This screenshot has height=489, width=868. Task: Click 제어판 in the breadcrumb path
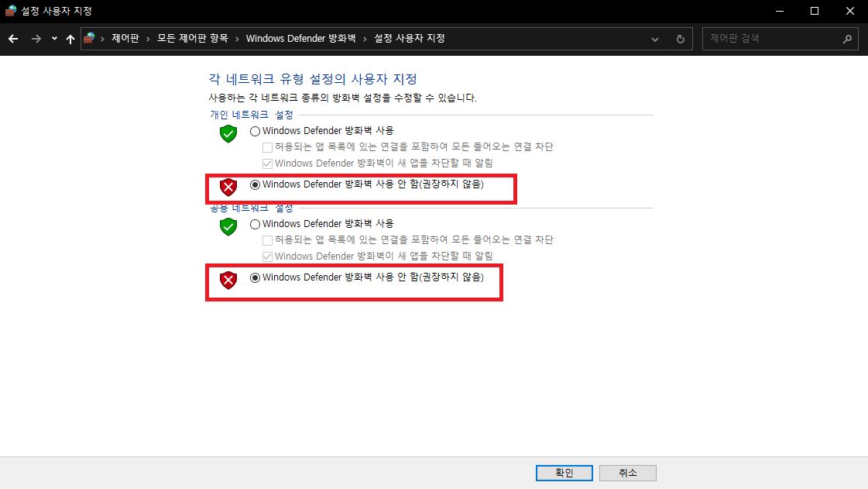tap(125, 38)
